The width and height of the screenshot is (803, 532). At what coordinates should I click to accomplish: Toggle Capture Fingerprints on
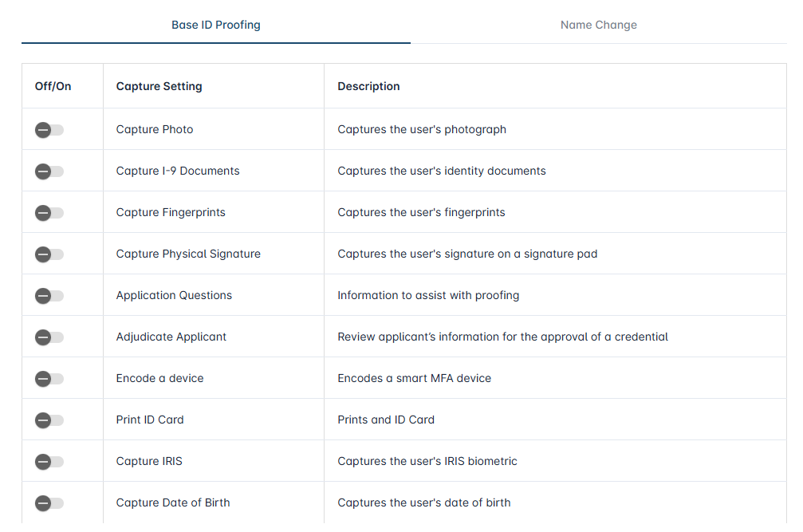(49, 213)
